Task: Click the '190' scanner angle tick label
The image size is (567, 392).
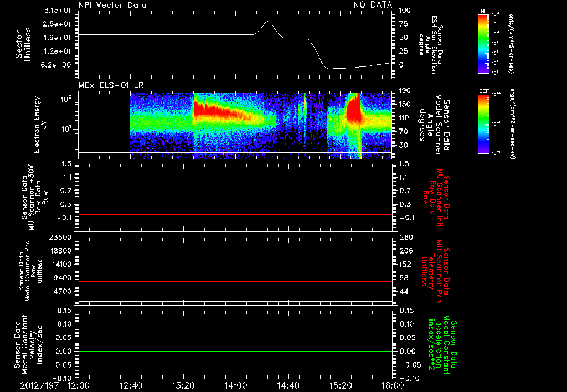Action: tap(405, 91)
